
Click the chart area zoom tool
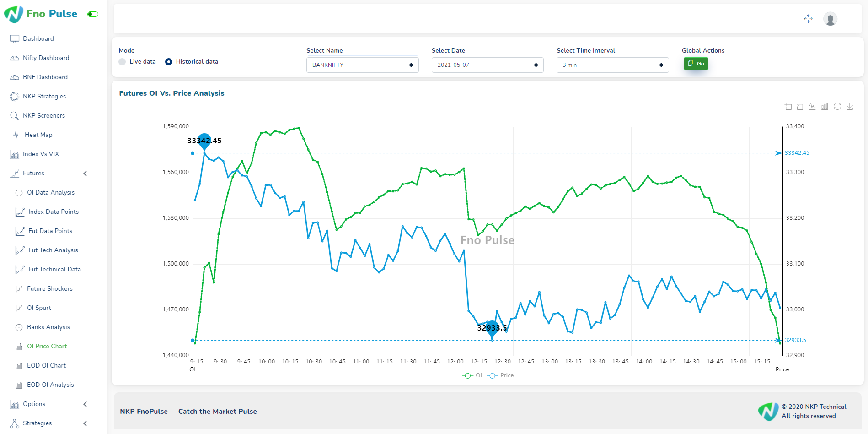tap(788, 107)
